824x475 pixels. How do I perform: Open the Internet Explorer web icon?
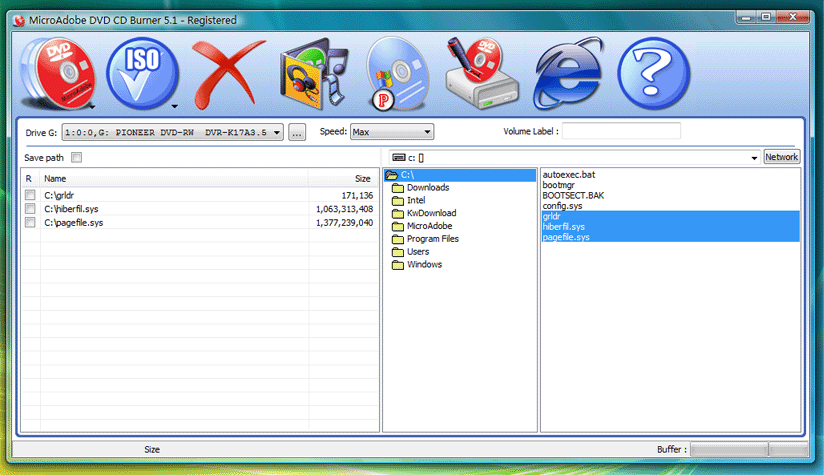pyautogui.click(x=568, y=74)
